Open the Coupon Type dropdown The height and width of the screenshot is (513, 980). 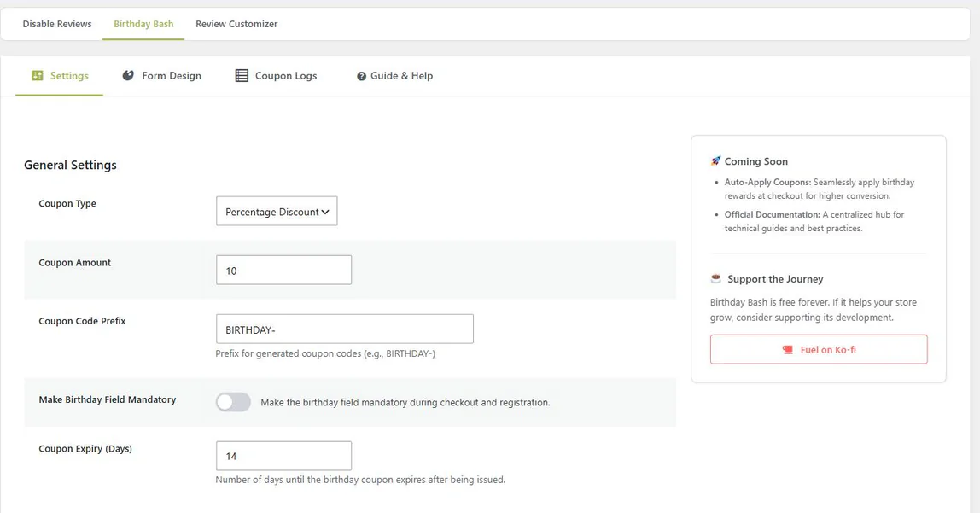277,211
